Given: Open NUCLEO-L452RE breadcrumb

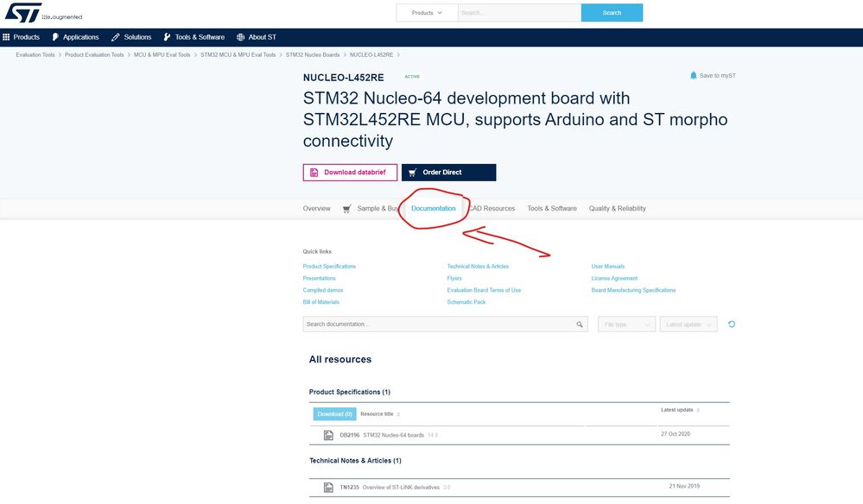Looking at the screenshot, I should [x=371, y=55].
